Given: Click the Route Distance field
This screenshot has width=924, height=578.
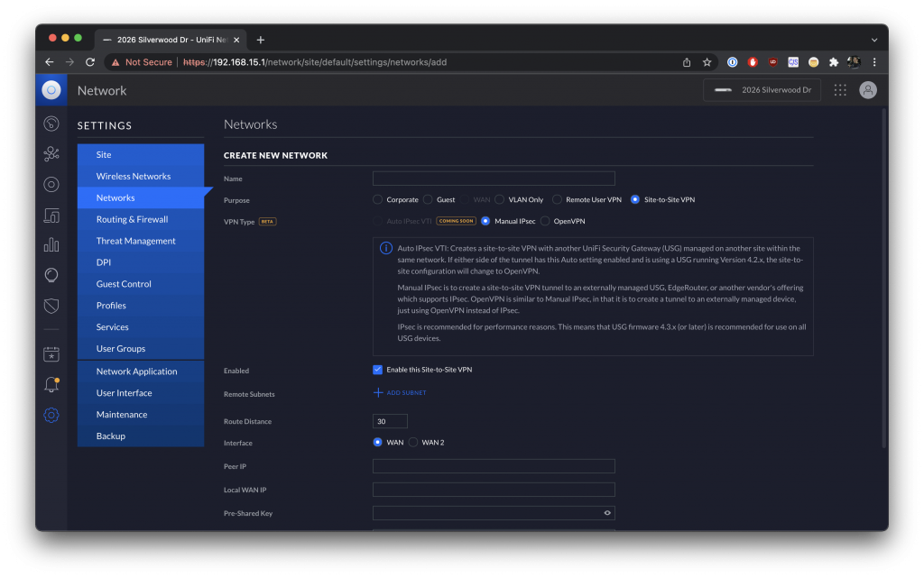Looking at the screenshot, I should click(x=390, y=421).
